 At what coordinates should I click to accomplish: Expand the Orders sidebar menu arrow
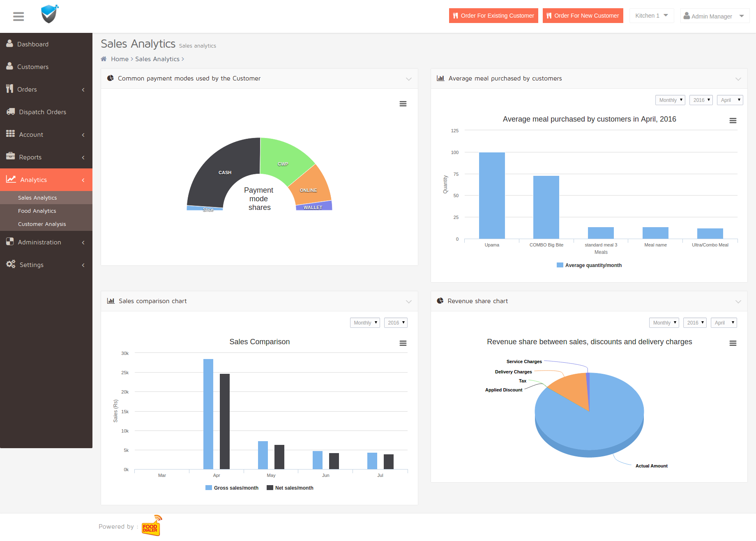[83, 90]
